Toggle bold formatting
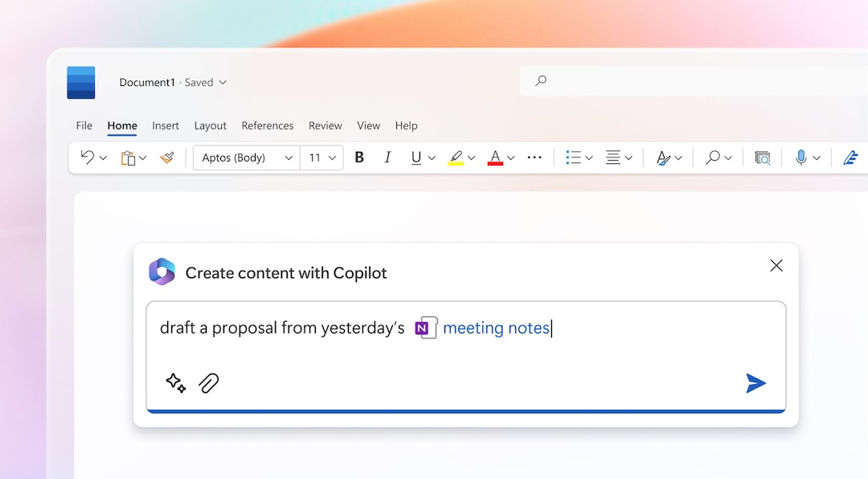This screenshot has height=479, width=868. click(x=358, y=157)
